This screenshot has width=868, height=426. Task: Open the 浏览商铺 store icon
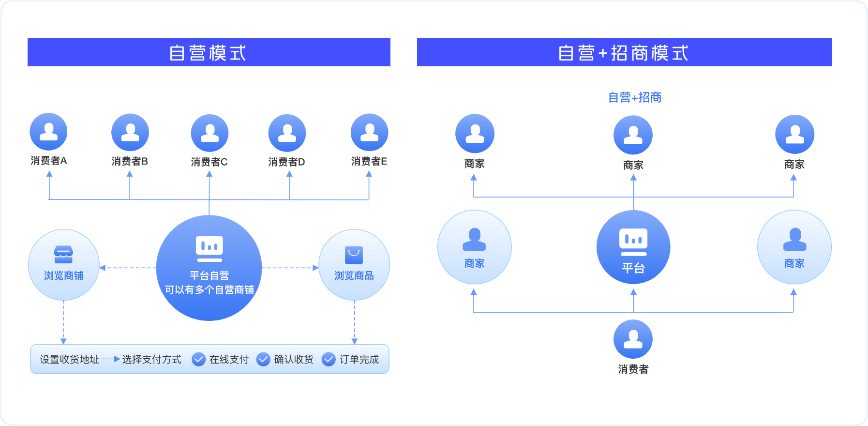click(63, 254)
